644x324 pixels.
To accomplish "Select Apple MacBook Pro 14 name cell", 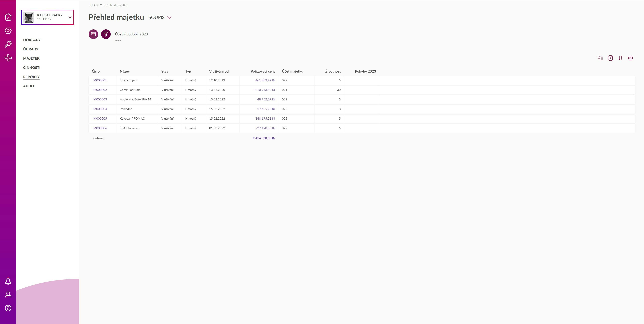I will 137,99.
